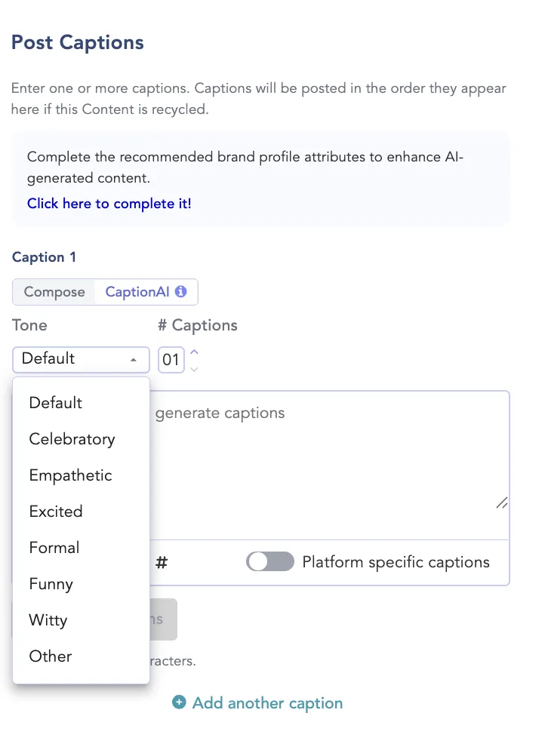
Task: Click the CaptionAI info icon
Action: pyautogui.click(x=181, y=292)
